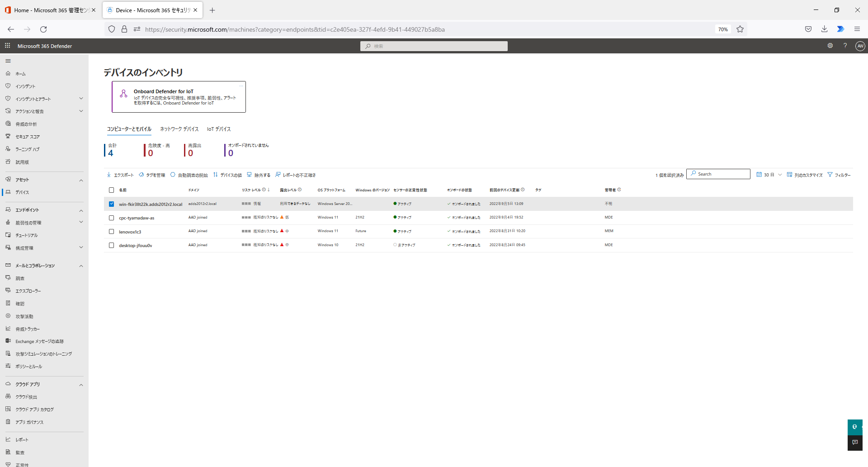Open 試用版 trials page
This screenshot has width=868, height=467.
pos(22,162)
